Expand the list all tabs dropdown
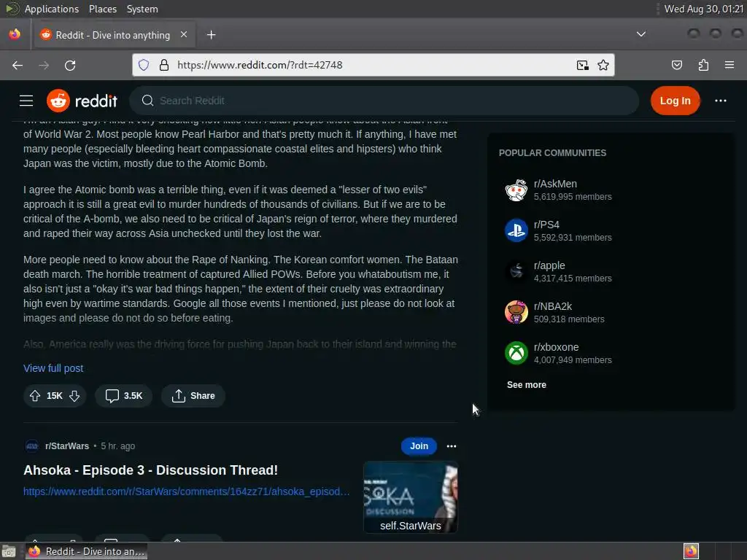This screenshot has height=560, width=747. pyautogui.click(x=641, y=34)
